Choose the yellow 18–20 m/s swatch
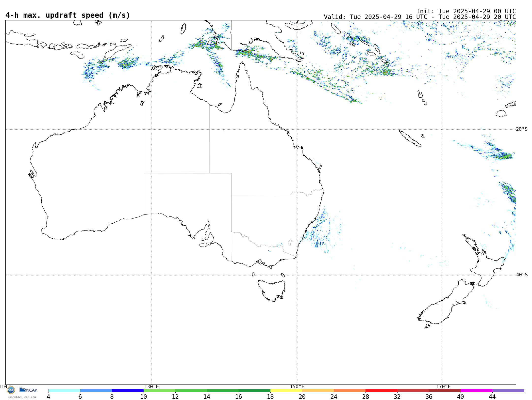 286,391
